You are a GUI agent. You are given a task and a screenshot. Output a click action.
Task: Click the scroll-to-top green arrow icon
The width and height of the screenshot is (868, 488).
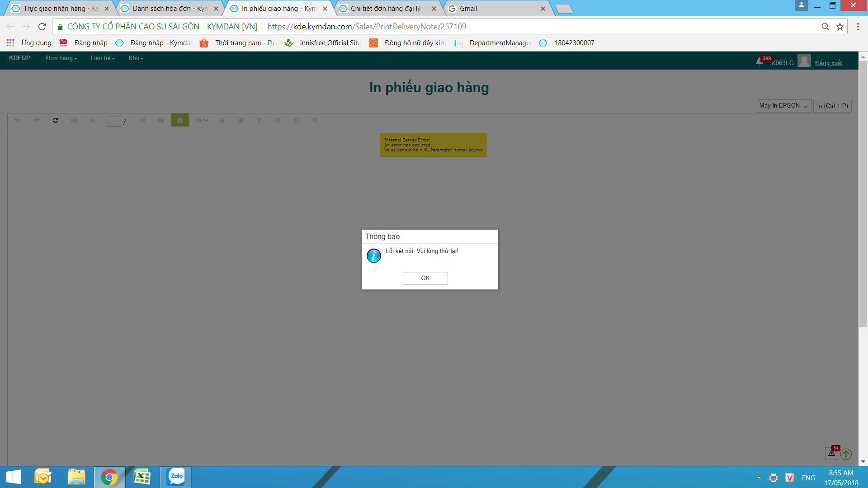click(x=846, y=454)
